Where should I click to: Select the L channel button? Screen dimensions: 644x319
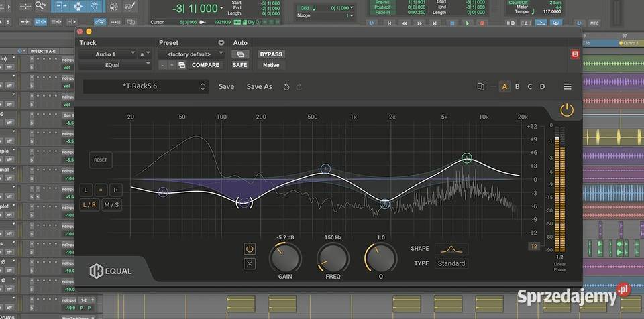(x=86, y=190)
